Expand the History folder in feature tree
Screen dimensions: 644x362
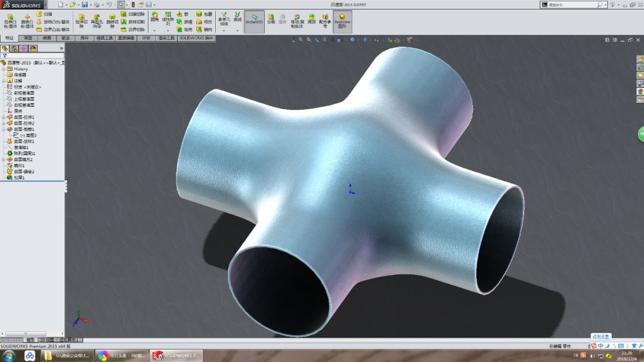[x=4, y=68]
